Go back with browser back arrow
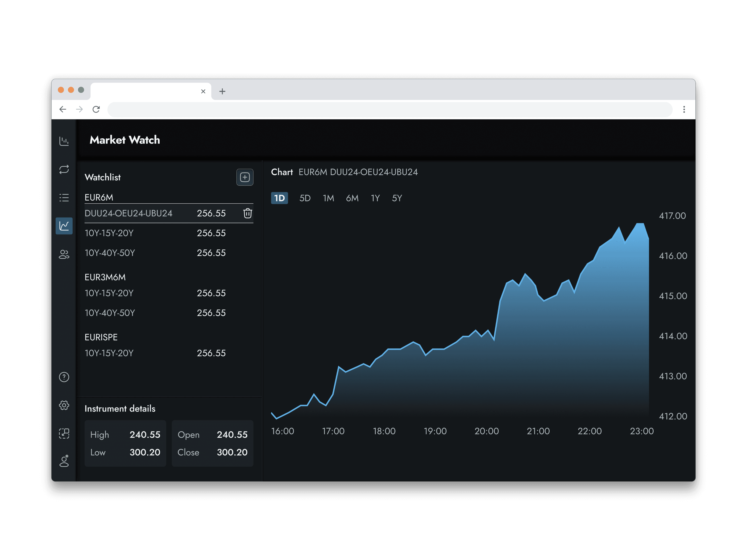 click(x=63, y=109)
